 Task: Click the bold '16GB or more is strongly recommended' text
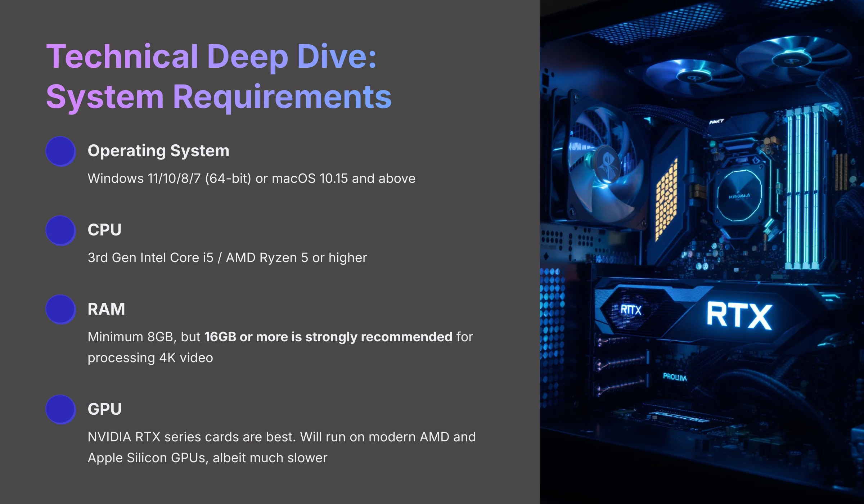[x=328, y=337]
